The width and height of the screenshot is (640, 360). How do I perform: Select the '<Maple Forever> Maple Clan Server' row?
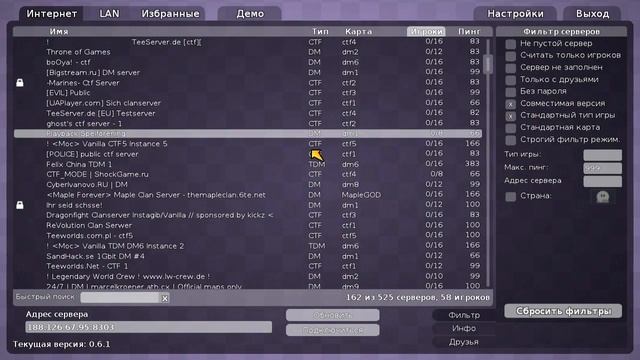coord(248,195)
